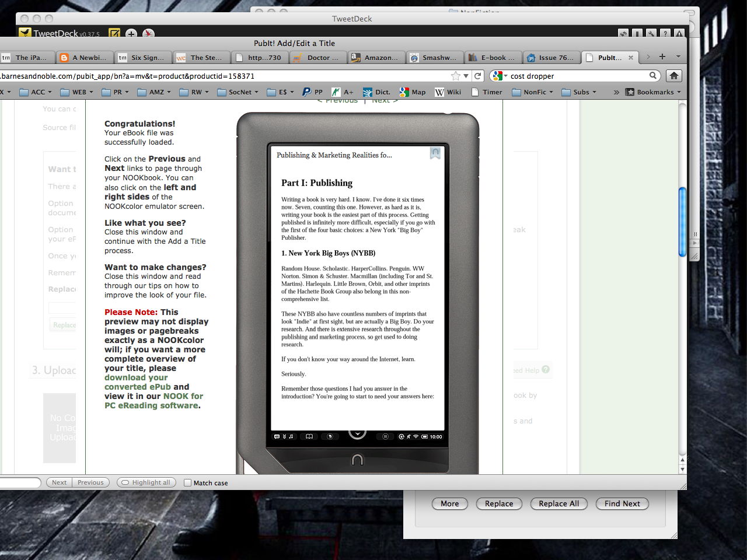The height and width of the screenshot is (560, 747).
Task: Switch to the 'Six Sign...' tab
Action: [142, 58]
